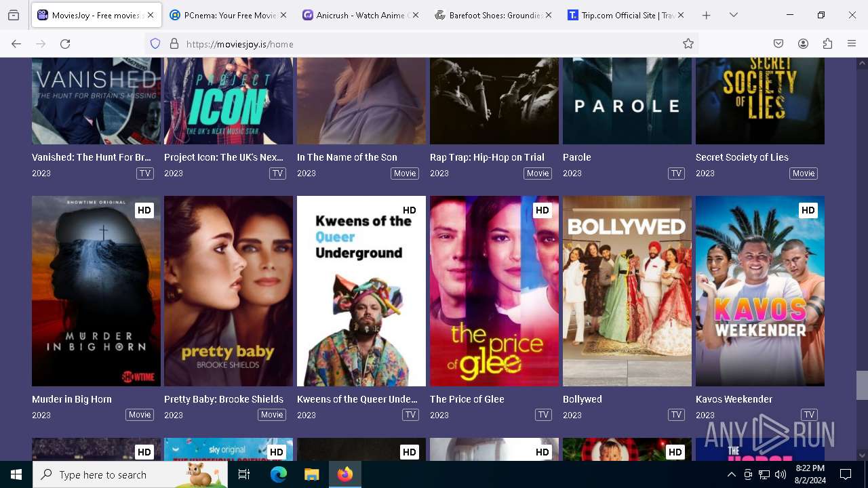868x488 pixels.
Task: Open the Murder in Big Horn poster
Action: click(96, 291)
